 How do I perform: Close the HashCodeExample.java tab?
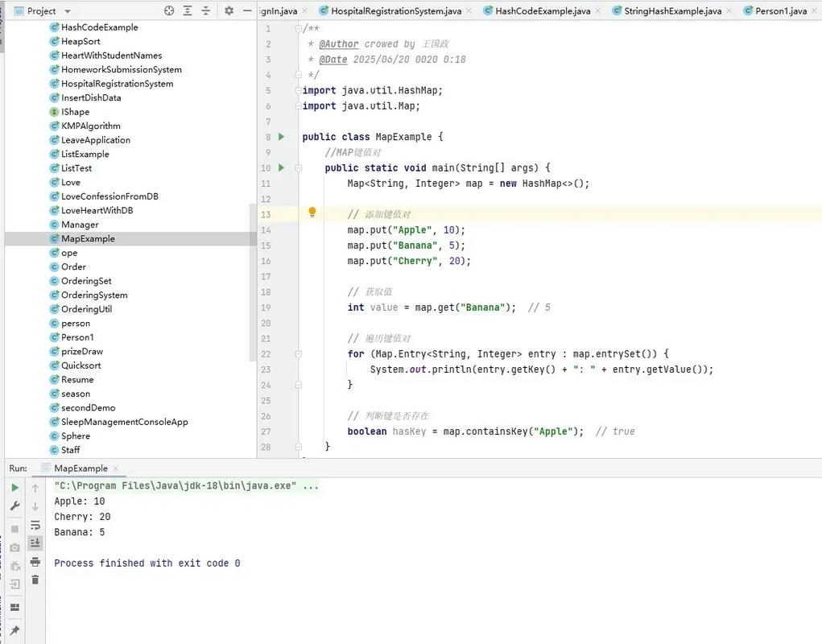pos(597,11)
